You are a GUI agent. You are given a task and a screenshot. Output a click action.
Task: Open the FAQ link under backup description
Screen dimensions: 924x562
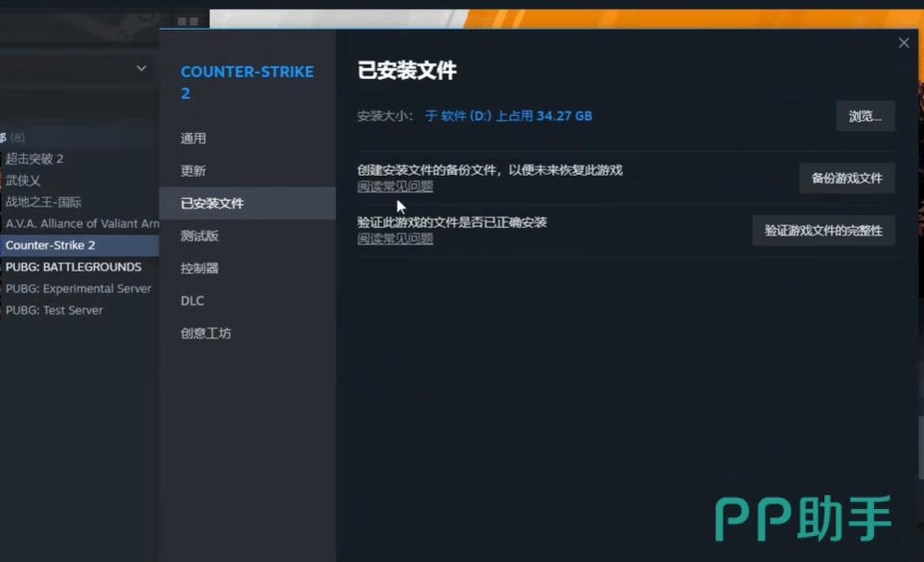[395, 187]
